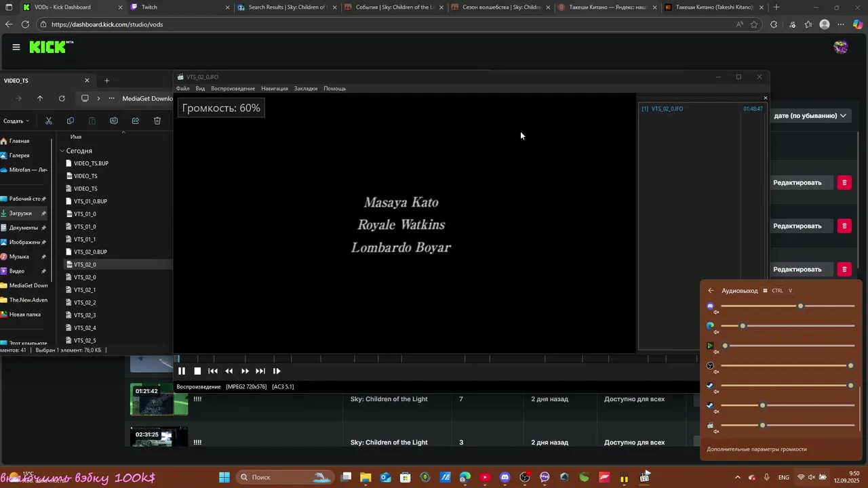The image size is (868, 488).
Task: Mute Discord in the volume mixer
Action: pyautogui.click(x=711, y=306)
